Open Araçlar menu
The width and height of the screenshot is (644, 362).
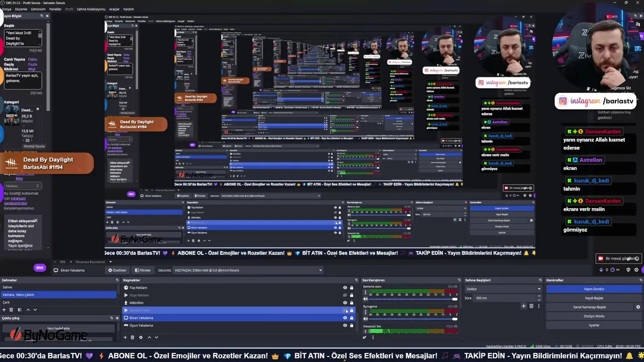(114, 9)
